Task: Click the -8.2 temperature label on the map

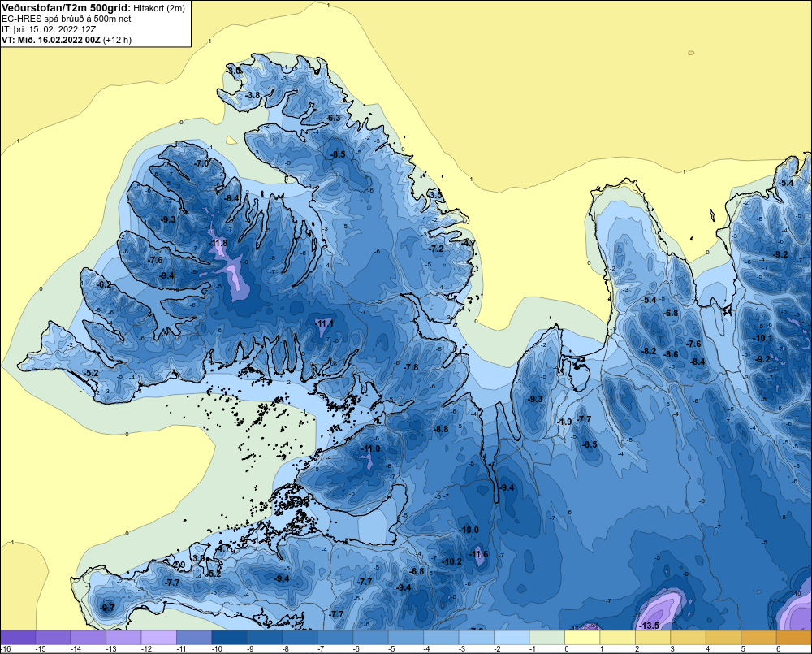Action: tap(649, 351)
